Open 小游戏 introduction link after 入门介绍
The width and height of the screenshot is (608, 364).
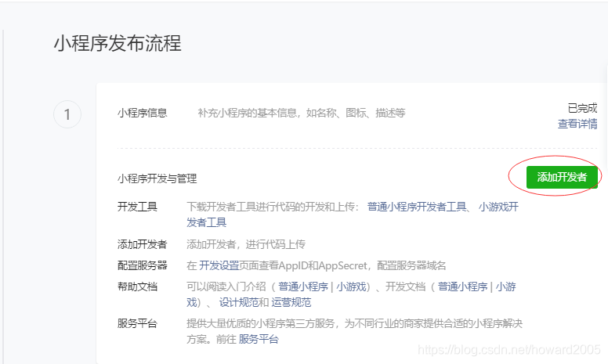tap(351, 287)
